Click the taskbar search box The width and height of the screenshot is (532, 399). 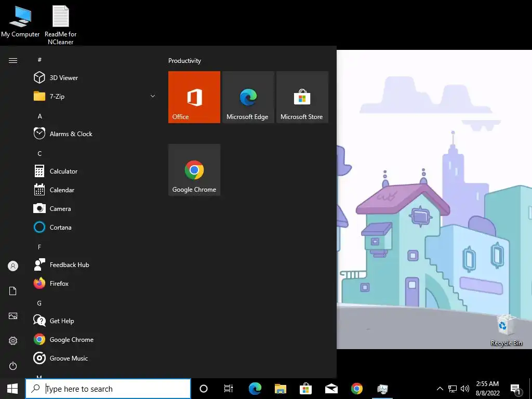coord(108,389)
